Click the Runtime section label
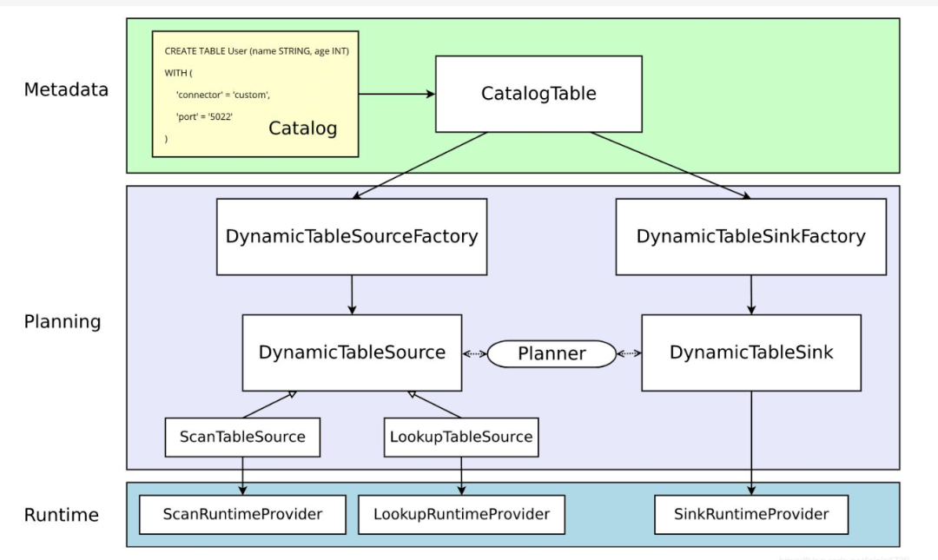The image size is (938, 560). pos(63,515)
